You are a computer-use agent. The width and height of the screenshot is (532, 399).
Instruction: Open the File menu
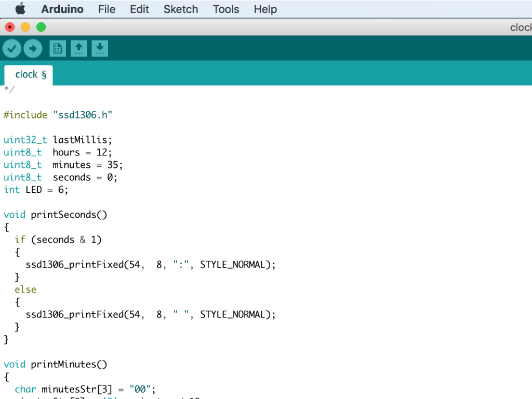point(107,9)
